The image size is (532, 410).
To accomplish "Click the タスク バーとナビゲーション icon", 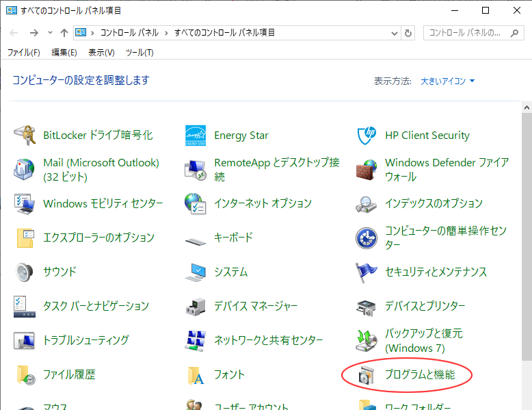I will coord(25,306).
